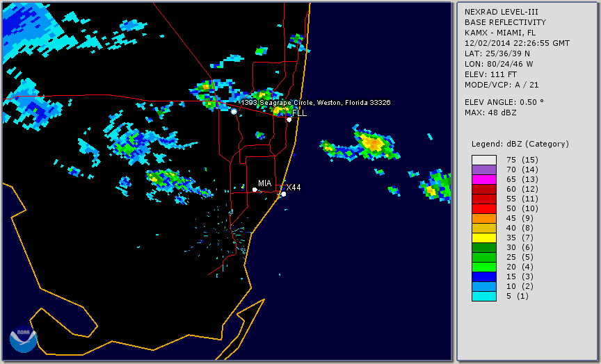The image size is (601, 364).
Task: Click the KAMX - MIAMI, FL text
Action: click(500, 33)
